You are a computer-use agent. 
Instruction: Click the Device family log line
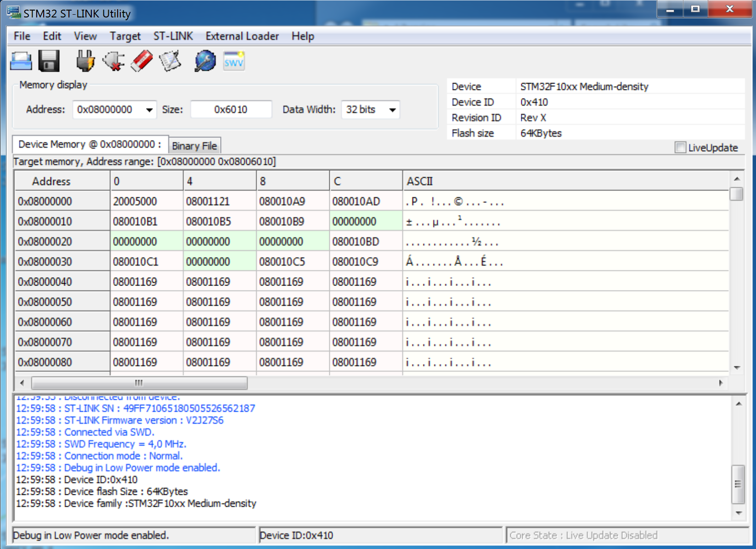point(136,504)
